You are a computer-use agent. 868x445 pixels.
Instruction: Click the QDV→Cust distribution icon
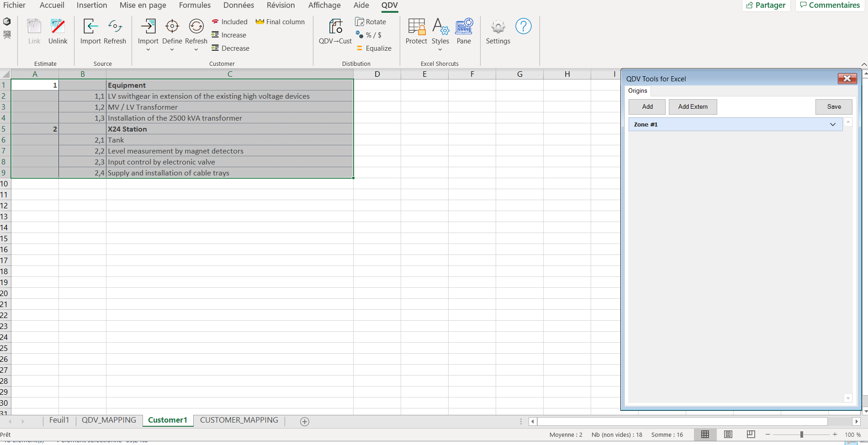point(335,27)
